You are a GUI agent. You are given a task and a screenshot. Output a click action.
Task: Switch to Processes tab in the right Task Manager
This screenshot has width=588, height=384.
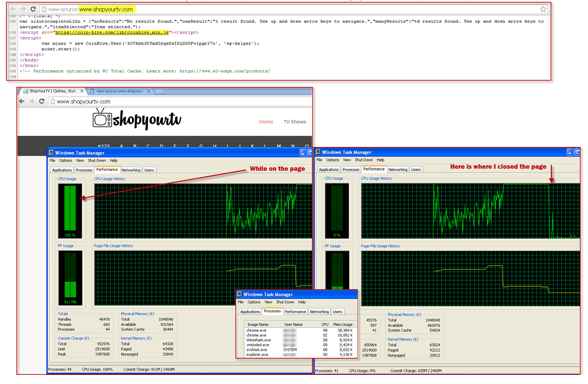click(351, 170)
